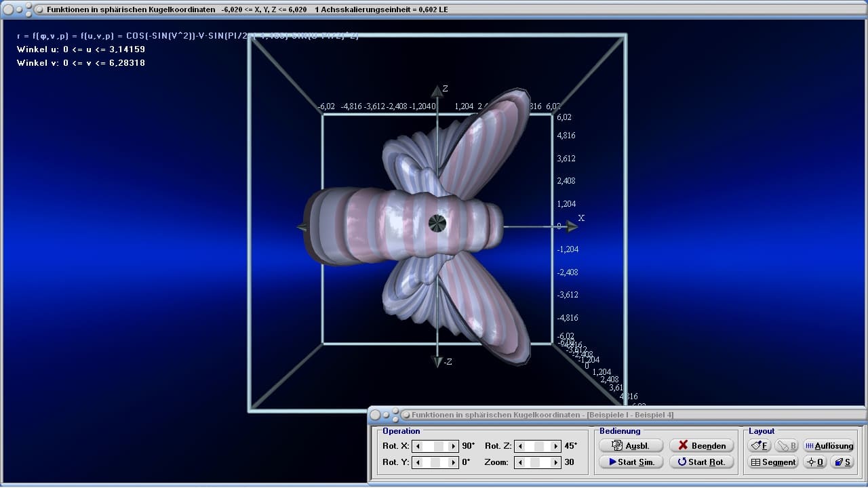Click the X axis label
The width and height of the screenshot is (868, 488).
coord(581,218)
